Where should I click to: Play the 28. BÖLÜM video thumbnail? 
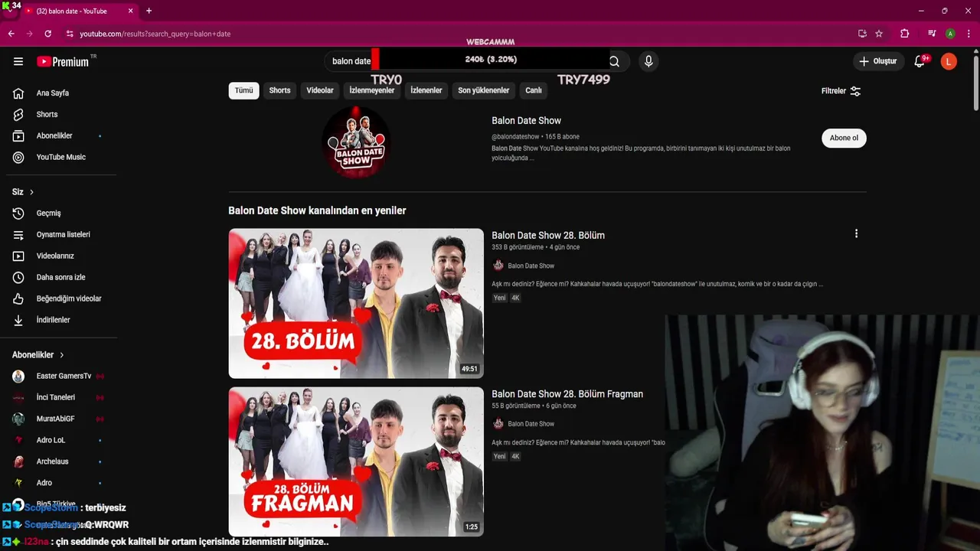click(x=356, y=303)
